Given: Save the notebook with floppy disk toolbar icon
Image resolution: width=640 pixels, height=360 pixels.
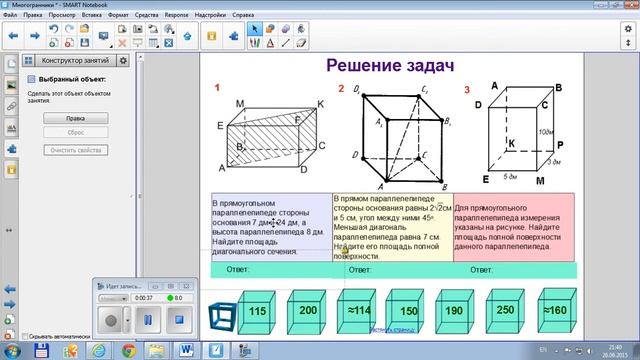Looking at the screenshot, I should [84, 43].
